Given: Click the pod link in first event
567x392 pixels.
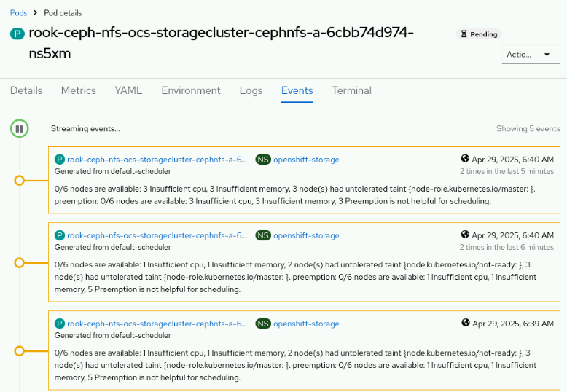Looking at the screenshot, I should click(x=157, y=160).
